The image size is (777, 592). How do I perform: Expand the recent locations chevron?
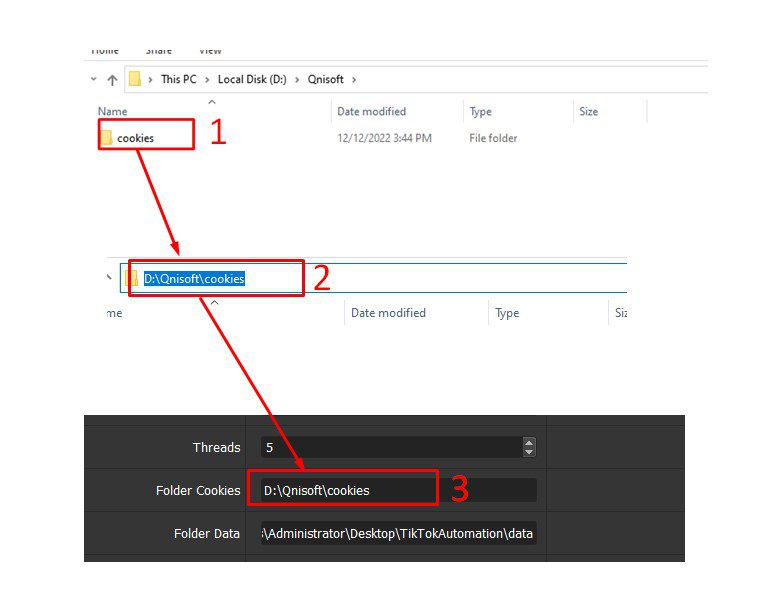pyautogui.click(x=94, y=79)
